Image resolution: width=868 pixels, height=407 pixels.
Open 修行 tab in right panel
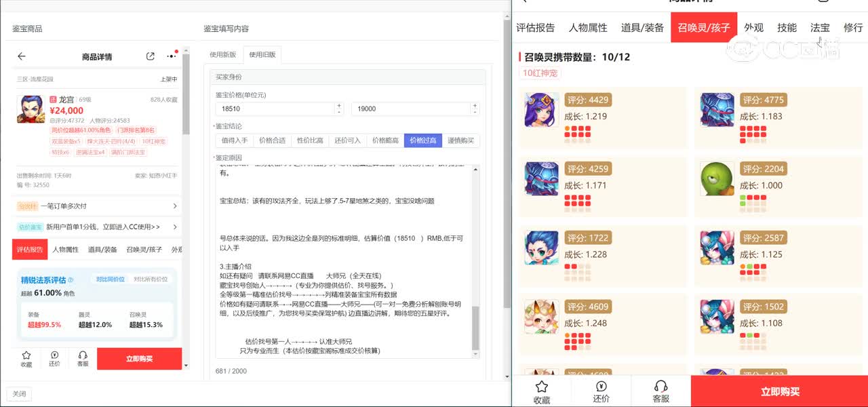[x=853, y=28]
